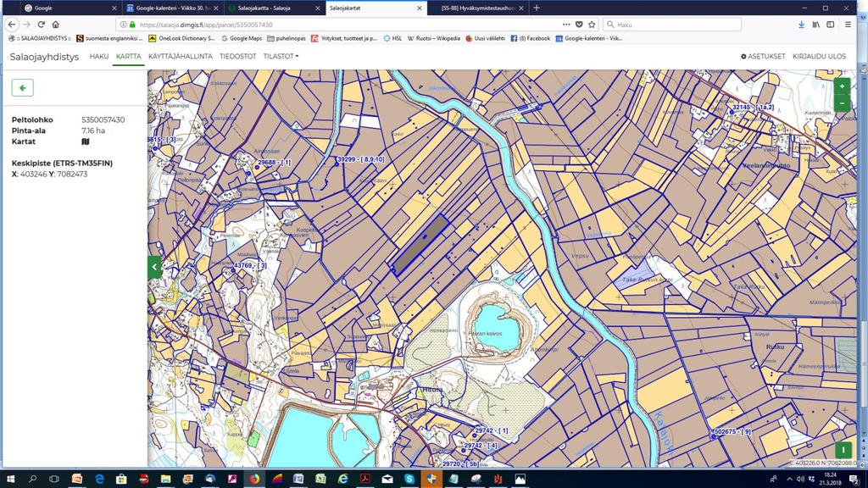868x488 pixels.
Task: Click the green info button on map corner
Action: [x=843, y=450]
